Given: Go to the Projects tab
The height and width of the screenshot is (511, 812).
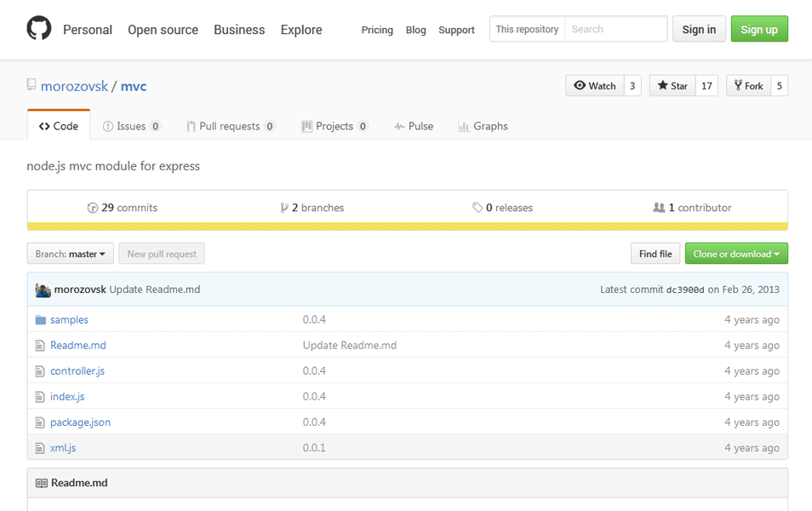Looking at the screenshot, I should (x=335, y=126).
